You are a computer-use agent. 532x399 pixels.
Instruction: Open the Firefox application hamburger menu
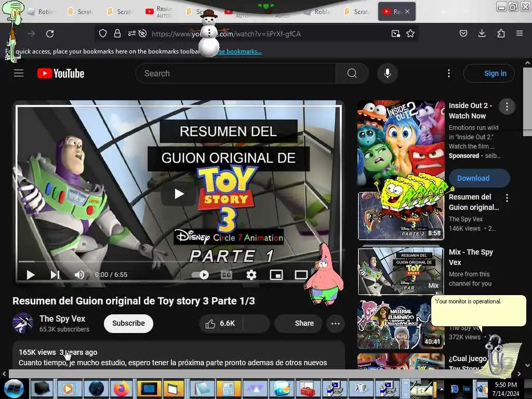[519, 33]
